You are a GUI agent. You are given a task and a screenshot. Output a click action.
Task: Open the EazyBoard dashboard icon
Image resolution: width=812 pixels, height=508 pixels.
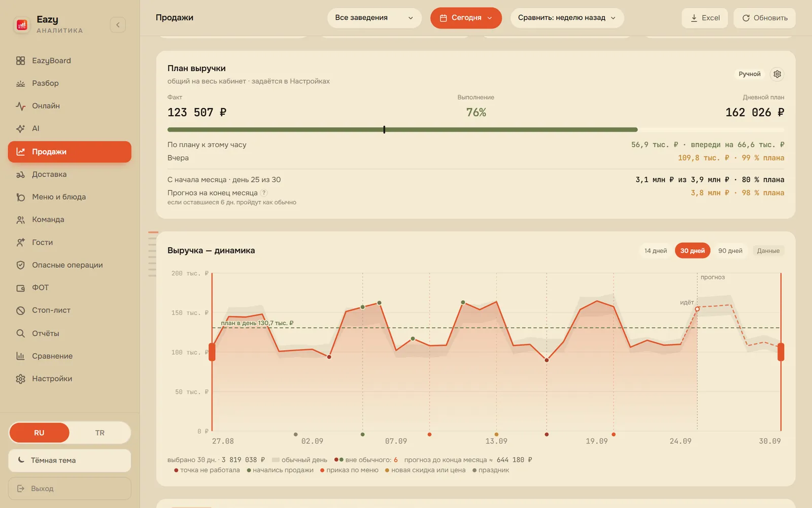click(20, 60)
